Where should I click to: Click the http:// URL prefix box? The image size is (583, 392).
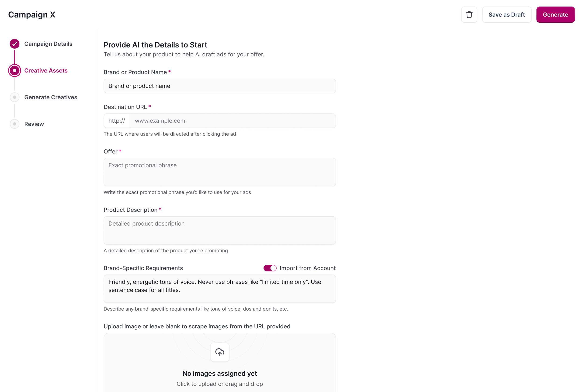[117, 121]
